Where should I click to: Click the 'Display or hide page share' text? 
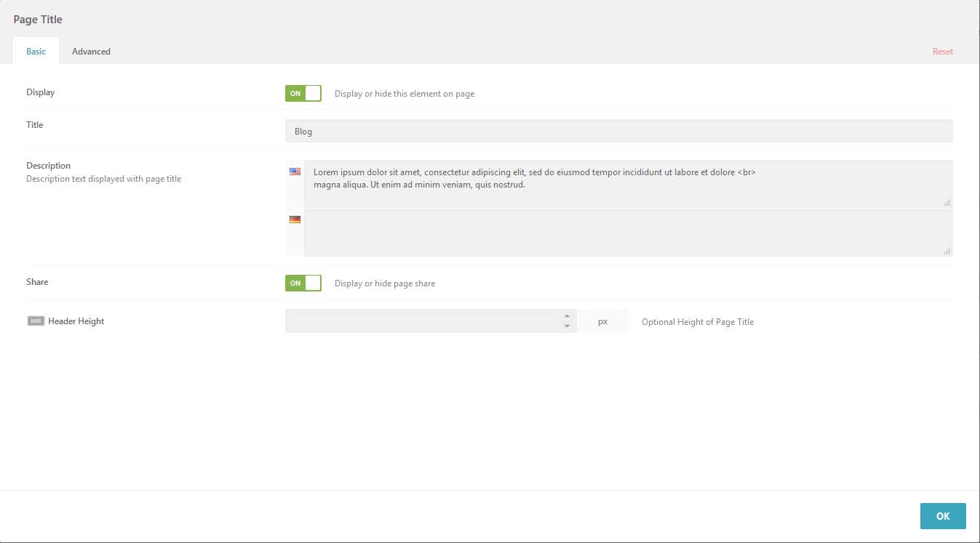[x=385, y=283]
